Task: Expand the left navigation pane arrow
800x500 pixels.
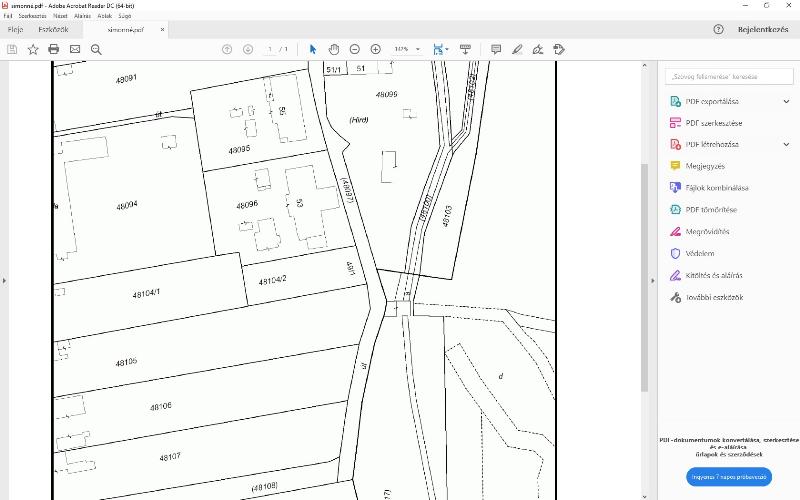Action: tap(4, 281)
